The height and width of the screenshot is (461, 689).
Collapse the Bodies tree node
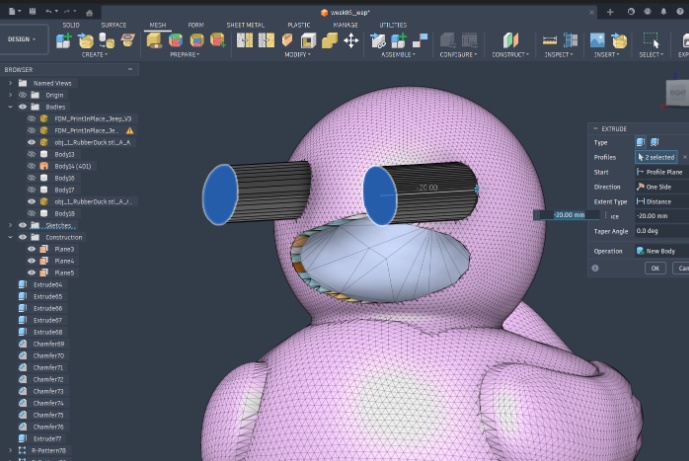click(x=10, y=107)
